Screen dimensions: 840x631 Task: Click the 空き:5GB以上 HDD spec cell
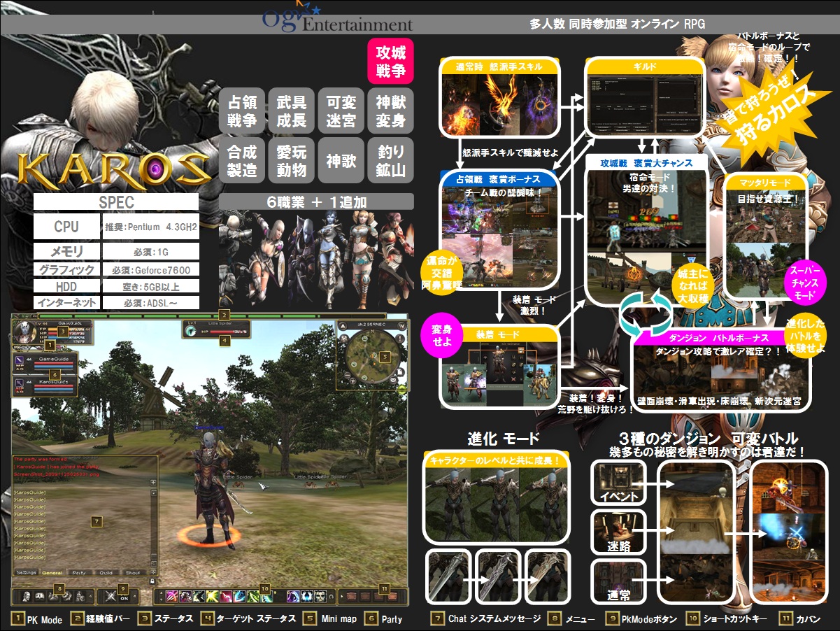[151, 286]
